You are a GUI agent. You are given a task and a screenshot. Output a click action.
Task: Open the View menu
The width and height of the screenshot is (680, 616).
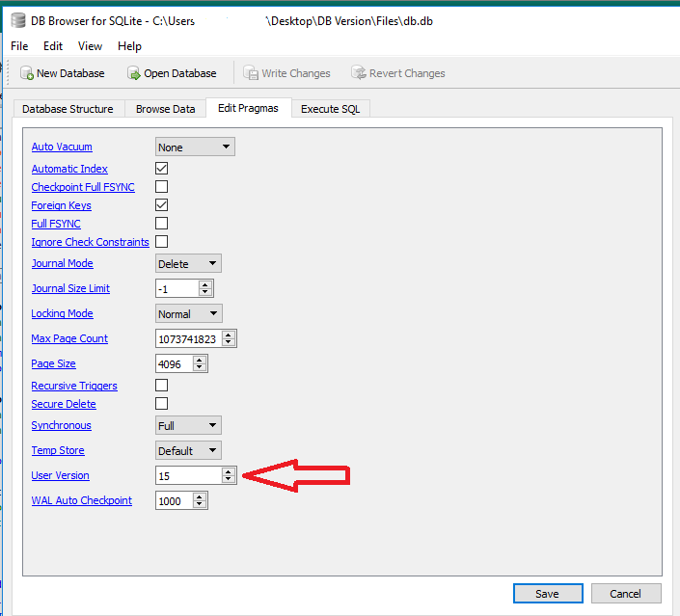(x=90, y=46)
